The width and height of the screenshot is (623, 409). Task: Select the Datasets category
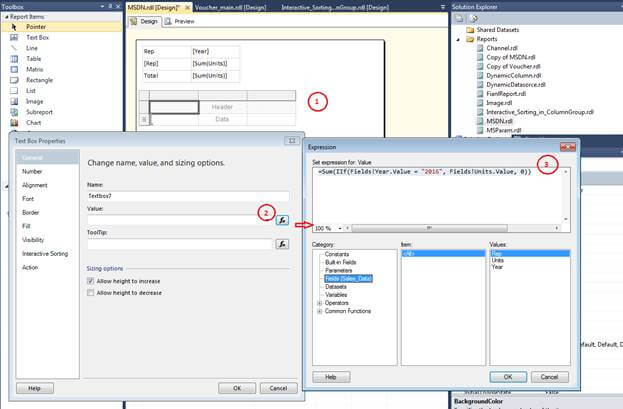336,287
